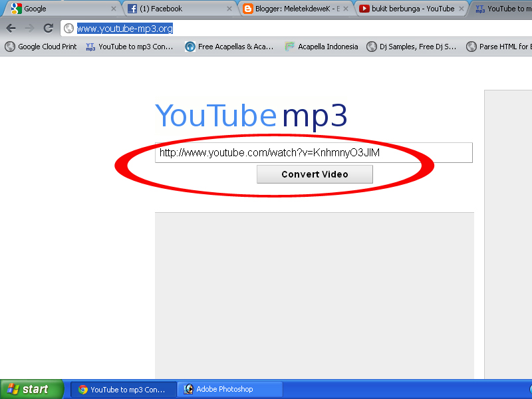Switch to the Blogger: MeletekdeweK tab

[x=296, y=9]
